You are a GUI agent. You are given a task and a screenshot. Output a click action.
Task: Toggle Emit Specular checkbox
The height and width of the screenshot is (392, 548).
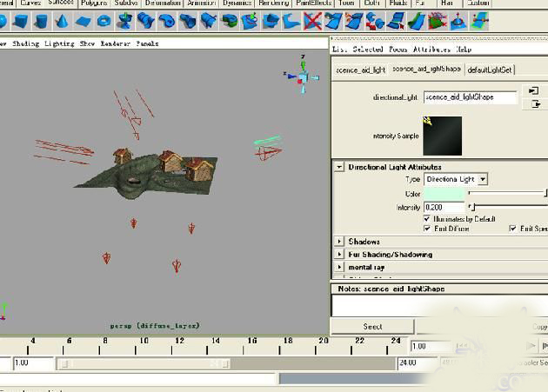coord(512,229)
